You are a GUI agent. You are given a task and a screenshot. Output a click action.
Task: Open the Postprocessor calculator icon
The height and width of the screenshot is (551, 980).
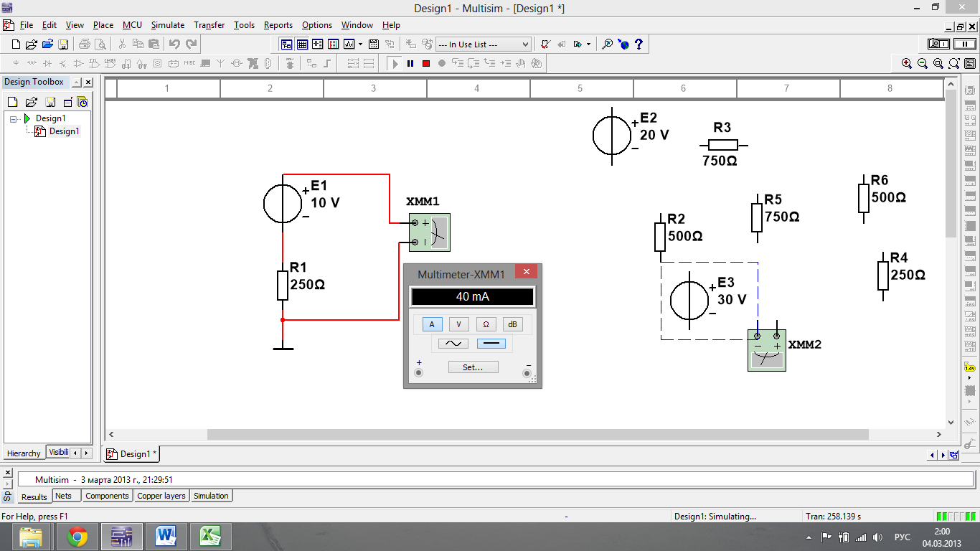pos(374,44)
